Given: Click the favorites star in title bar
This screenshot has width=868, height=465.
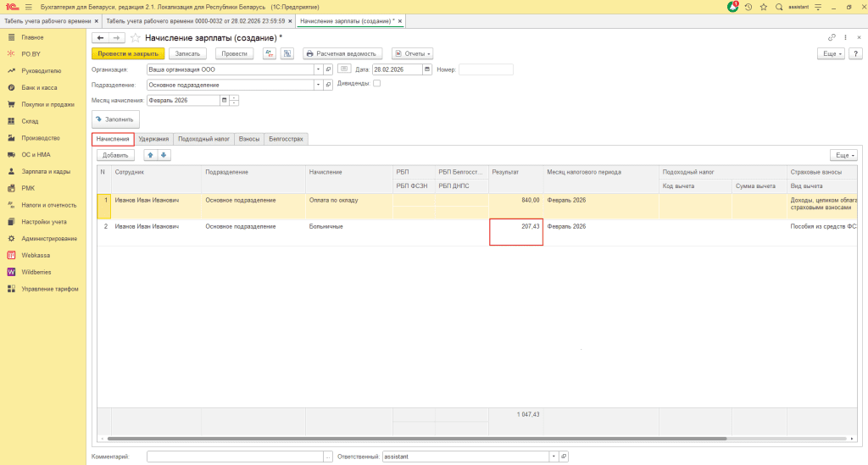Looking at the screenshot, I should [x=763, y=7].
